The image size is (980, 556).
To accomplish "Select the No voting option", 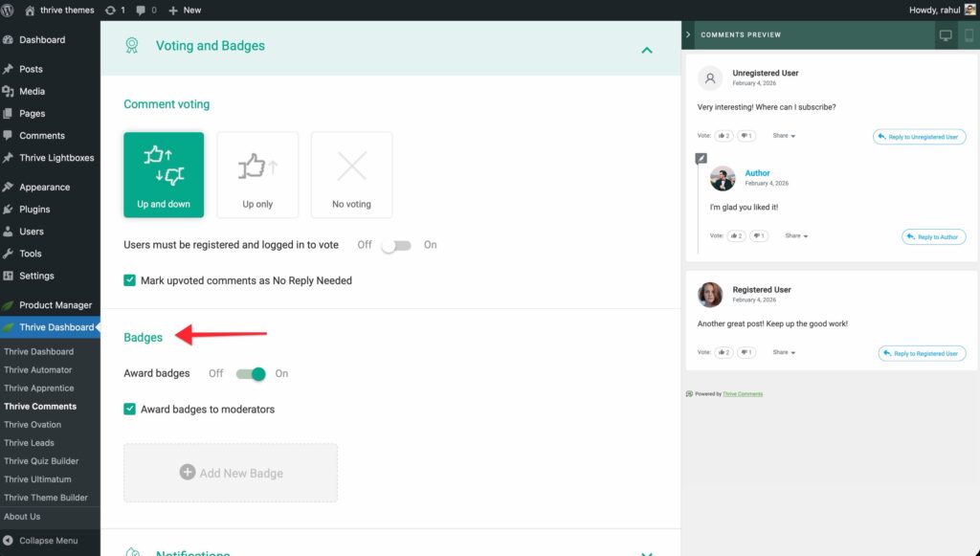I will tap(351, 174).
